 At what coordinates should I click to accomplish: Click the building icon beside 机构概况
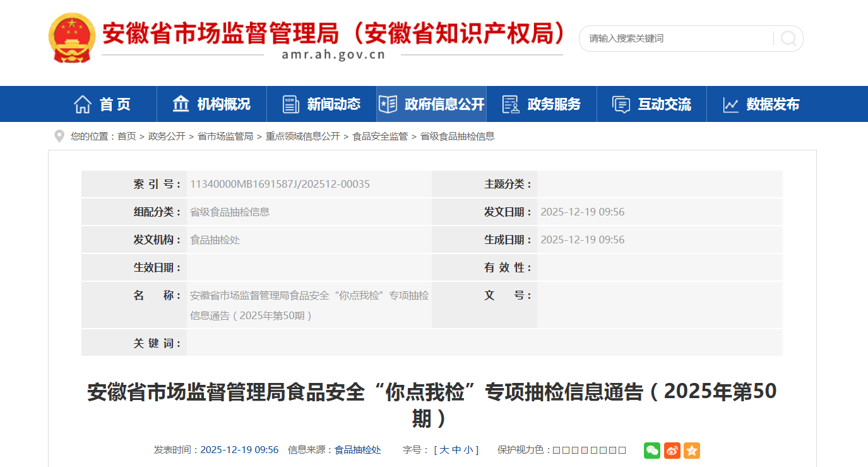click(181, 104)
